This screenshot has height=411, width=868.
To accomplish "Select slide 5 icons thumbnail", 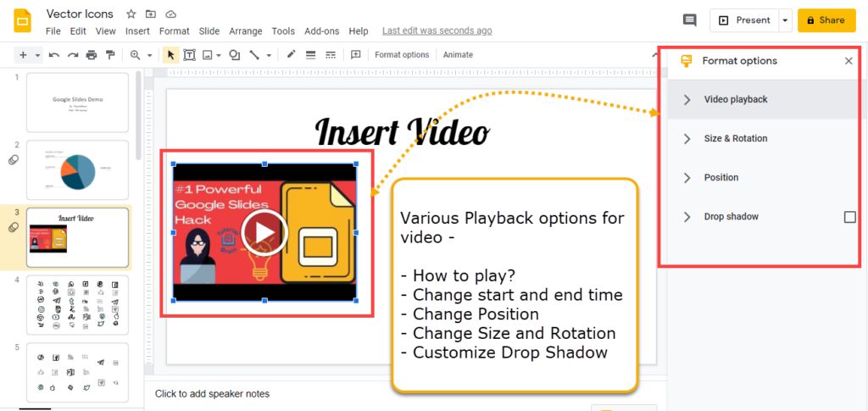I will pos(77,372).
